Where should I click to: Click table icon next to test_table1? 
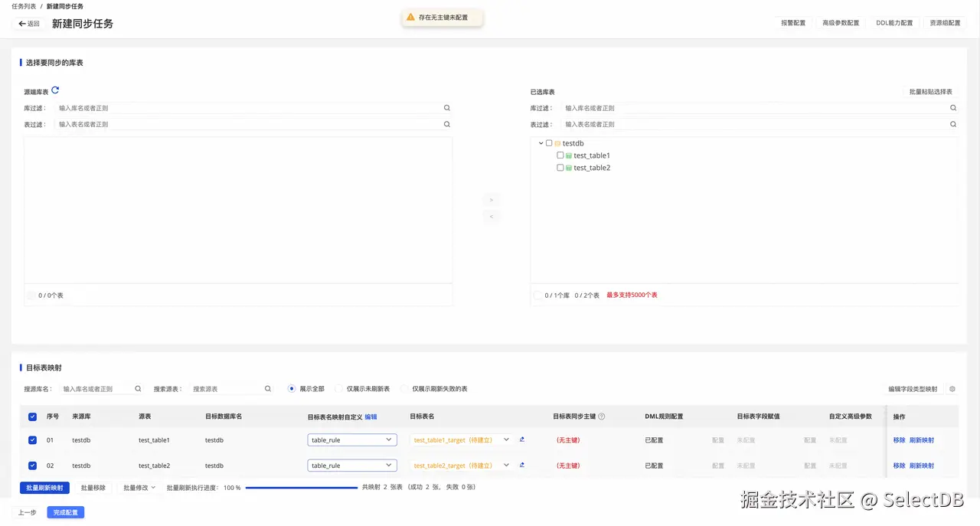[569, 155]
